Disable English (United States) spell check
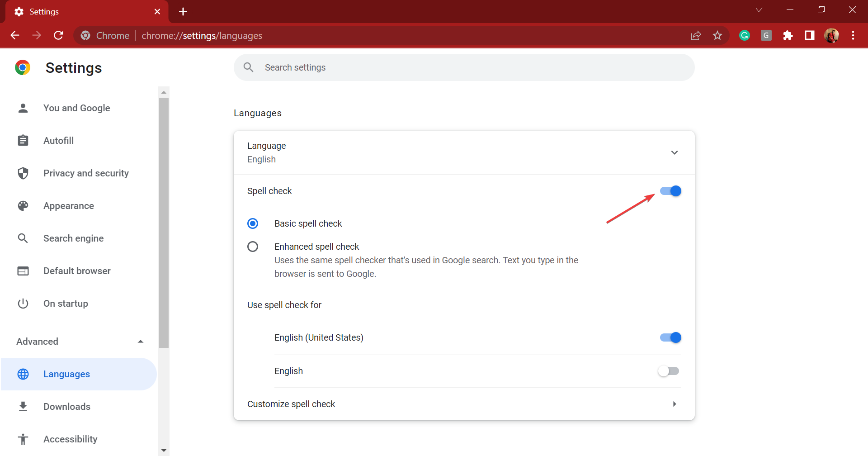The image size is (868, 456). click(x=670, y=337)
